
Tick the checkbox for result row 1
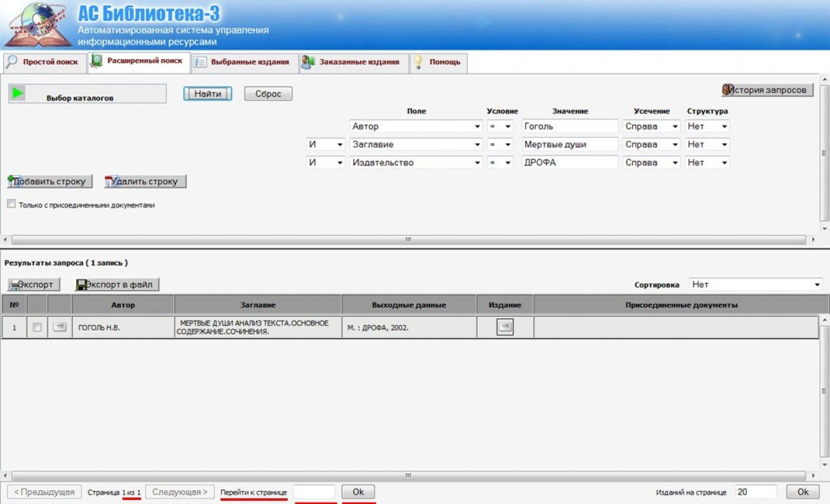pos(37,327)
